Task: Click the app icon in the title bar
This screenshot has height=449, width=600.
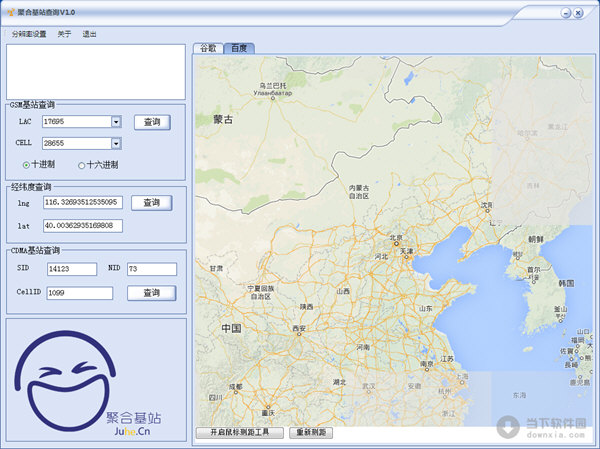Action: (x=9, y=12)
